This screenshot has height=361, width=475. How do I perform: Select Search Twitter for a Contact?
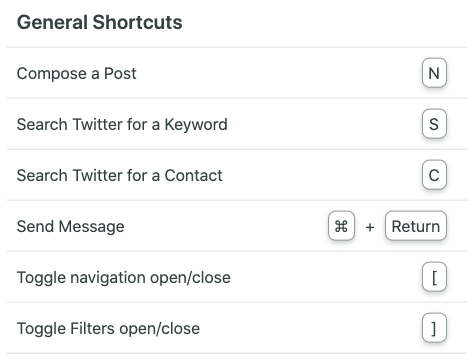click(237, 175)
